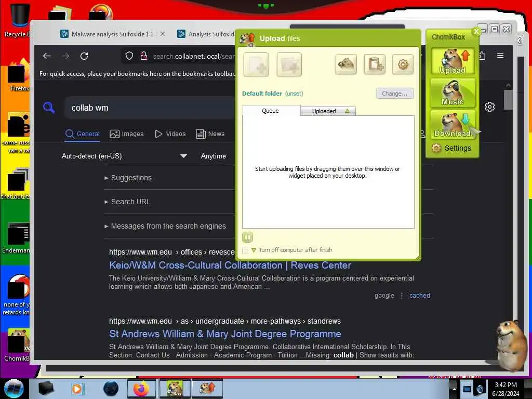The width and height of the screenshot is (532, 399).
Task: Open the ChomikBox Download hamster button
Action: pos(453,124)
